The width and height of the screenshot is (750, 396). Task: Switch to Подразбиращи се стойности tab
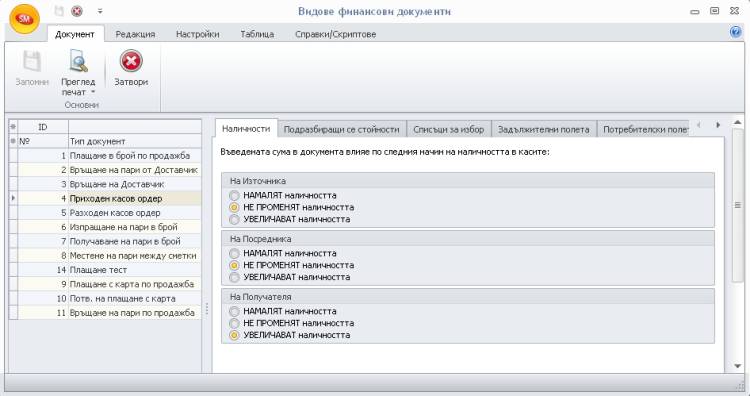click(x=342, y=129)
